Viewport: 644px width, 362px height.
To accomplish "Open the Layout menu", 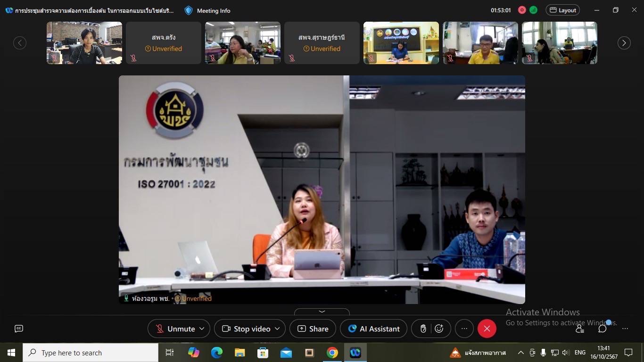I will click(562, 10).
